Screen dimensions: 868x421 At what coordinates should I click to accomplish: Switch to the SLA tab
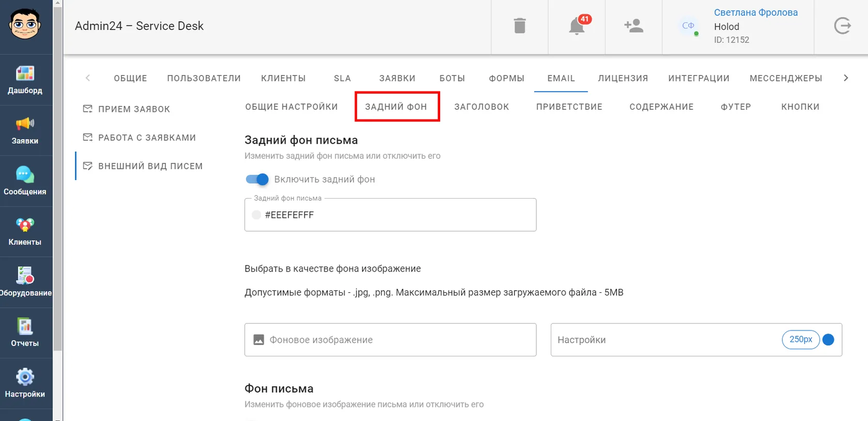coord(342,78)
